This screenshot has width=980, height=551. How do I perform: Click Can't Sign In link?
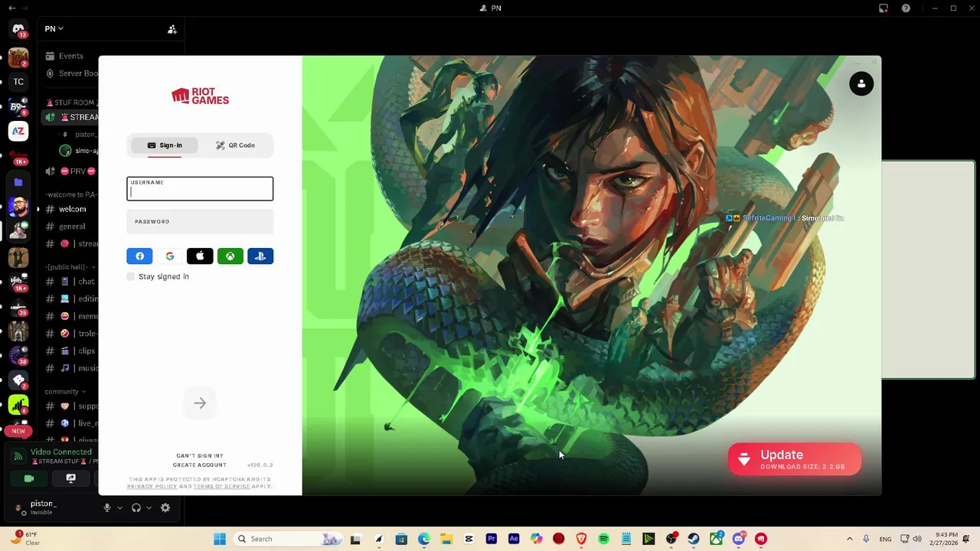coord(200,456)
